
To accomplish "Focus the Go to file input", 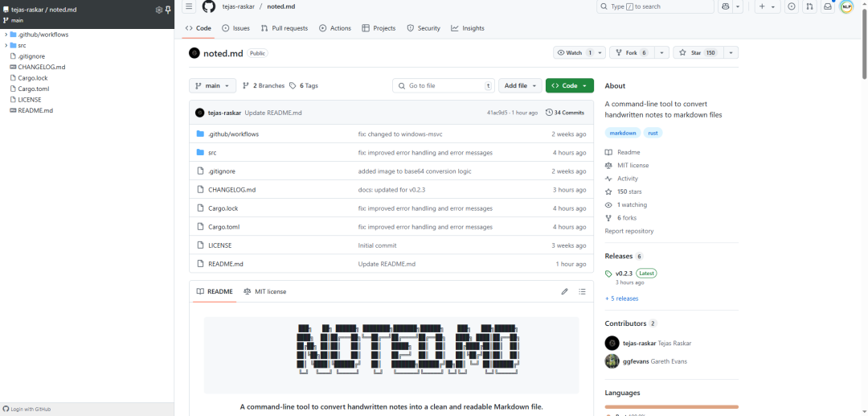I will (x=444, y=86).
